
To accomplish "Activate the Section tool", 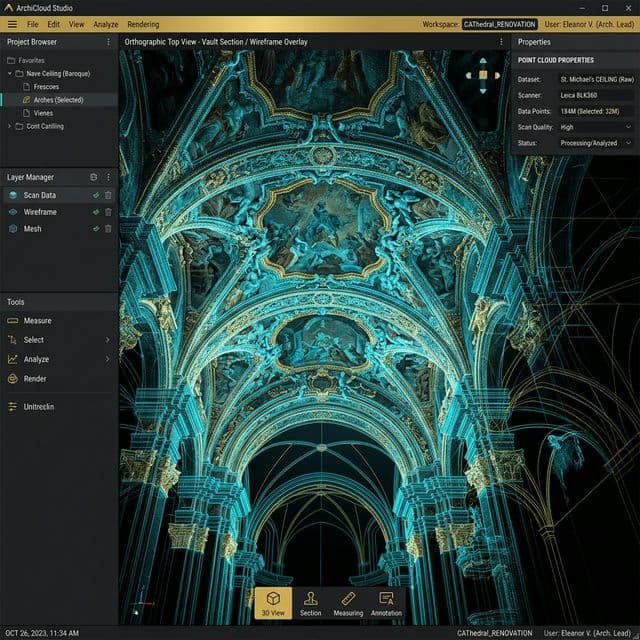I will coord(311,603).
